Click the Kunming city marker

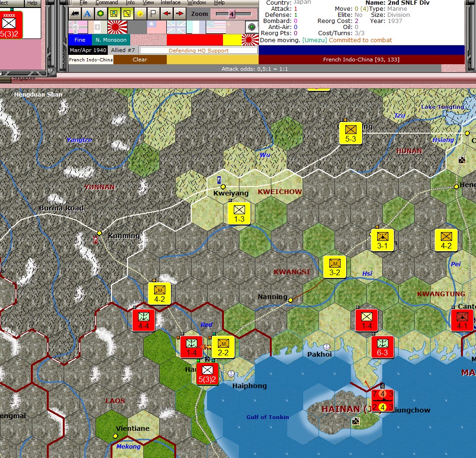tap(99, 233)
